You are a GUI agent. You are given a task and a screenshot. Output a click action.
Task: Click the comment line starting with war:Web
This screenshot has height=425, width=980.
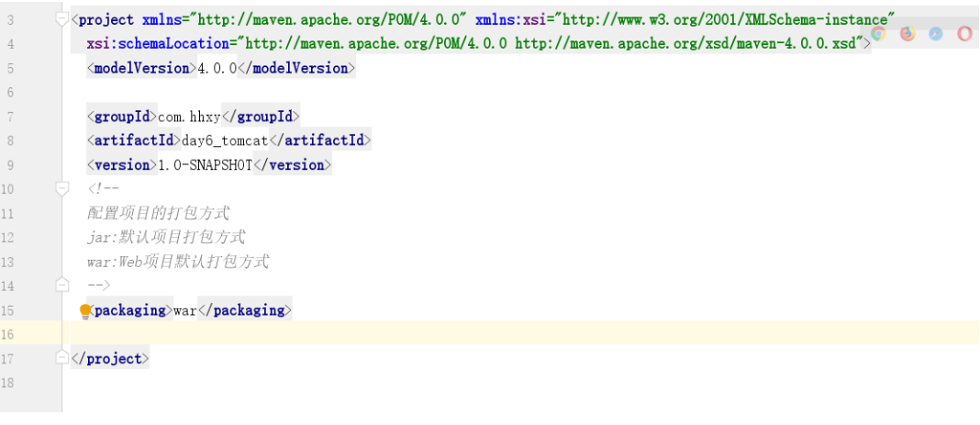point(178,262)
